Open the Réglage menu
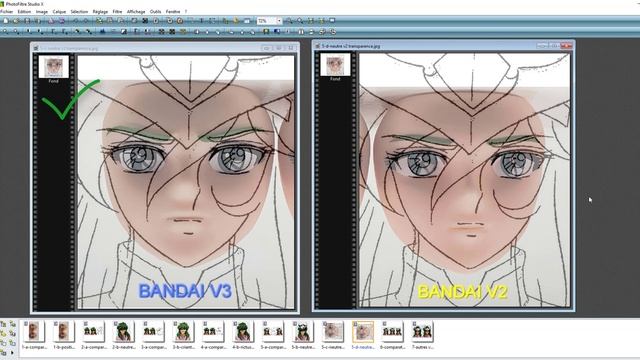The height and width of the screenshot is (360, 640). pos(100,11)
